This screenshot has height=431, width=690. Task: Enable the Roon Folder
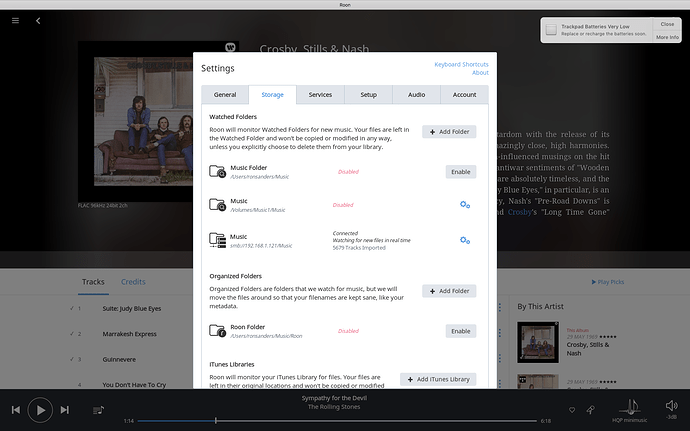[x=461, y=331]
